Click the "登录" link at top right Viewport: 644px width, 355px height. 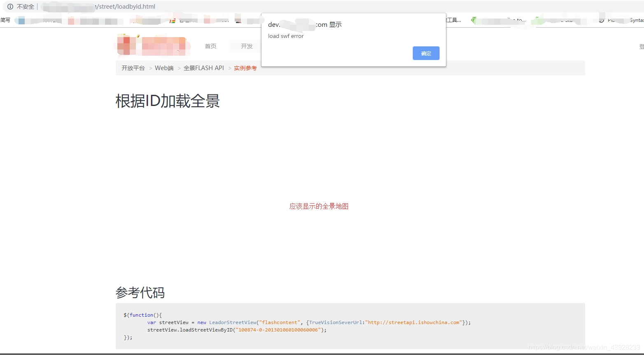(641, 46)
